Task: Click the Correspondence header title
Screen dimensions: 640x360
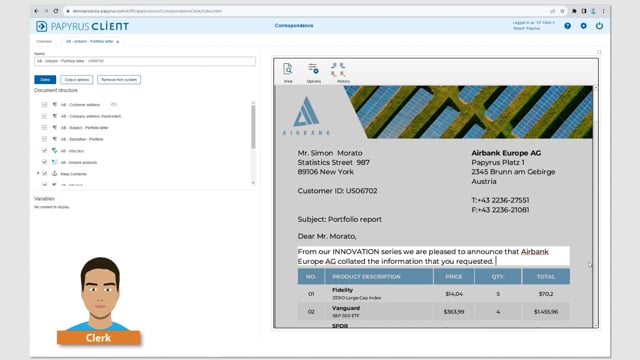Action: point(294,25)
